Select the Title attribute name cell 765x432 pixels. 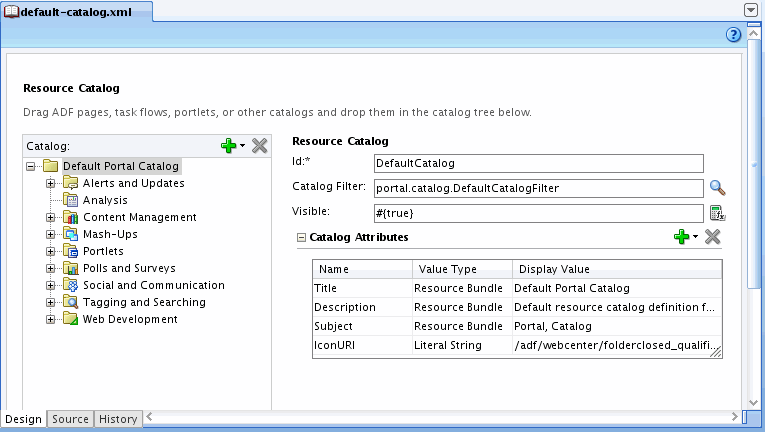[362, 288]
